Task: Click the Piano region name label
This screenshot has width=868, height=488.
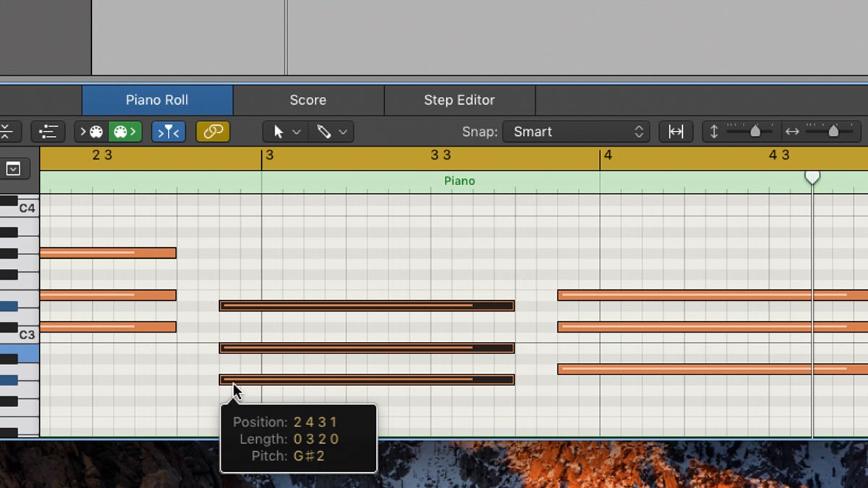Action: point(460,181)
